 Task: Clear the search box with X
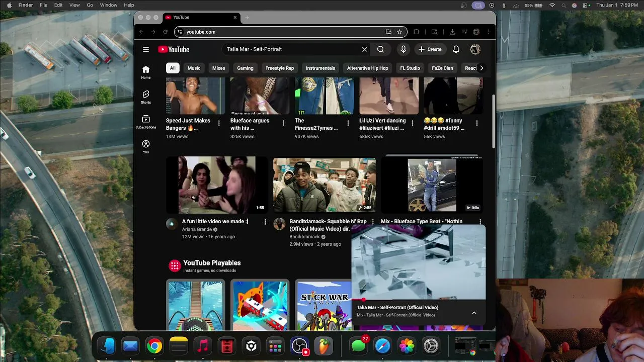click(365, 49)
